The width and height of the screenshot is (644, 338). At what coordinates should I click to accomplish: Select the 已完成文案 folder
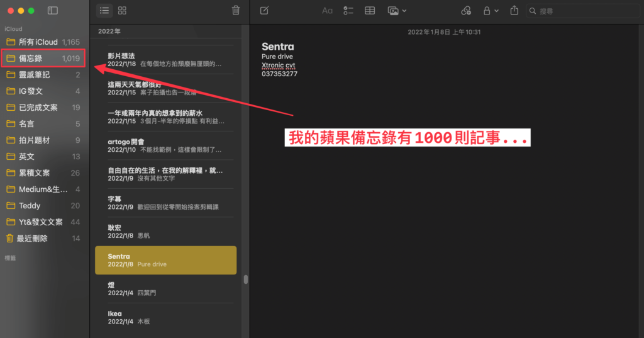pos(43,108)
